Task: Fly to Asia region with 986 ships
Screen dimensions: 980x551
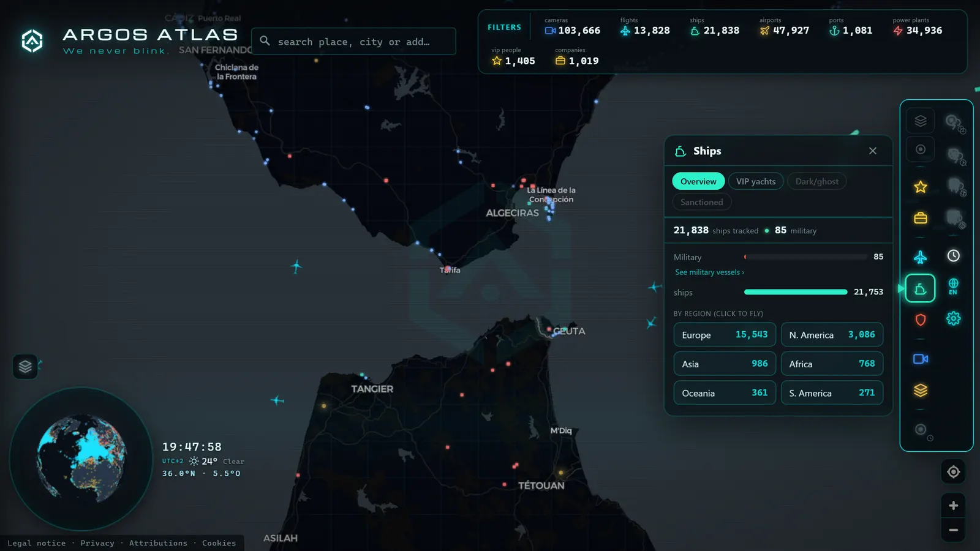Action: pos(725,364)
